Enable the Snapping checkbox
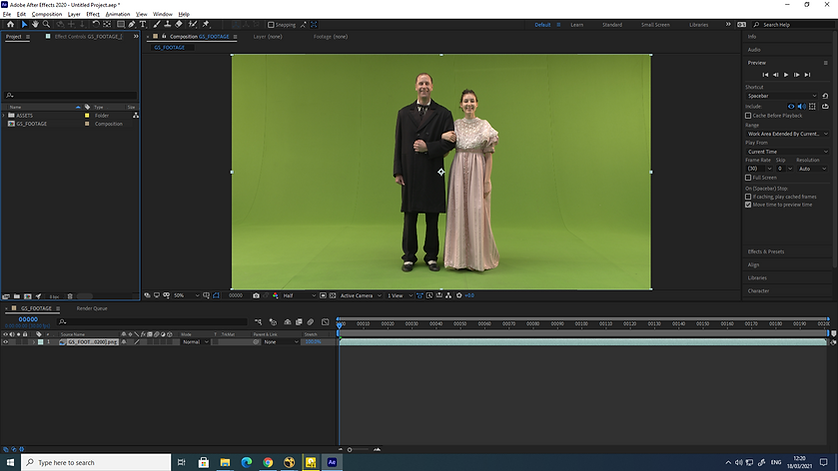Screen dimensions: 838x471 (271, 25)
